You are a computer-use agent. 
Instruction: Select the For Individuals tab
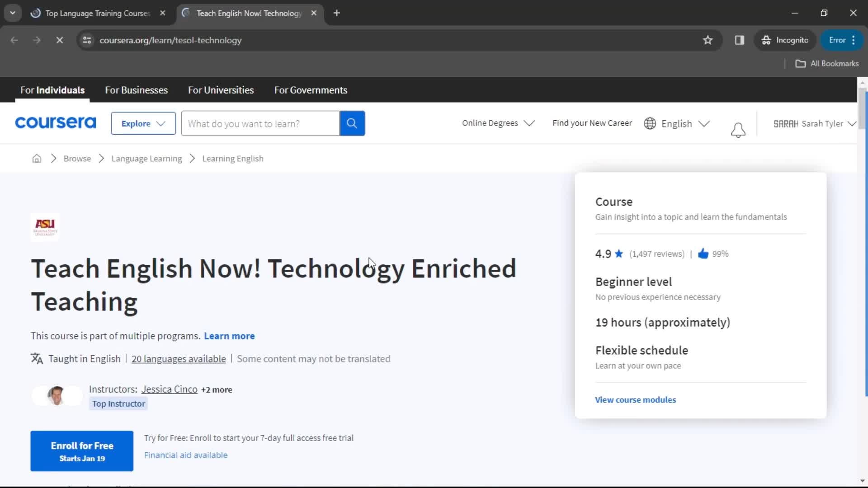[52, 90]
